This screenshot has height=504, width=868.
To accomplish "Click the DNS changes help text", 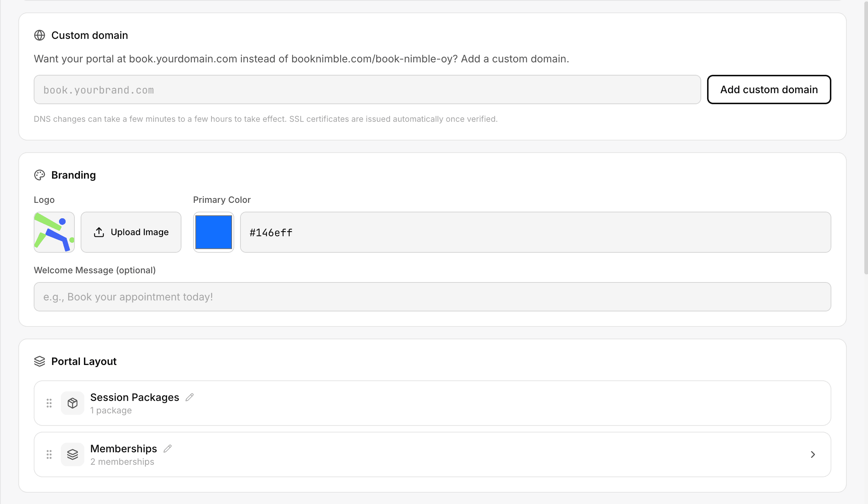I will tap(266, 119).
